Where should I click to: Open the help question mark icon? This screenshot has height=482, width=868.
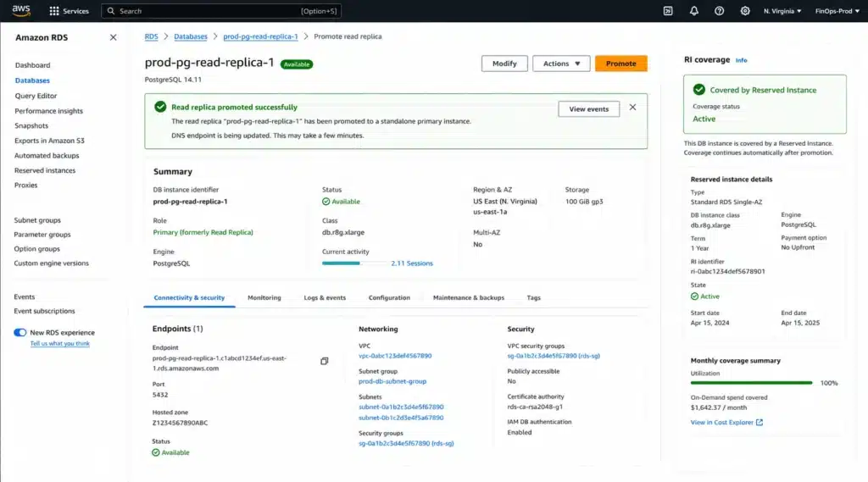tap(719, 11)
